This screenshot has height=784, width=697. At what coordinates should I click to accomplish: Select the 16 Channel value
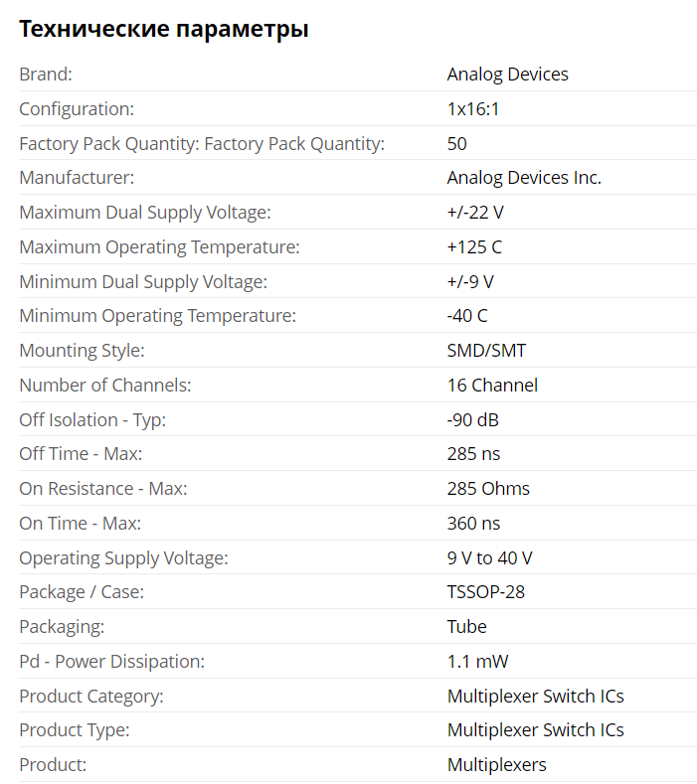pyautogui.click(x=492, y=386)
